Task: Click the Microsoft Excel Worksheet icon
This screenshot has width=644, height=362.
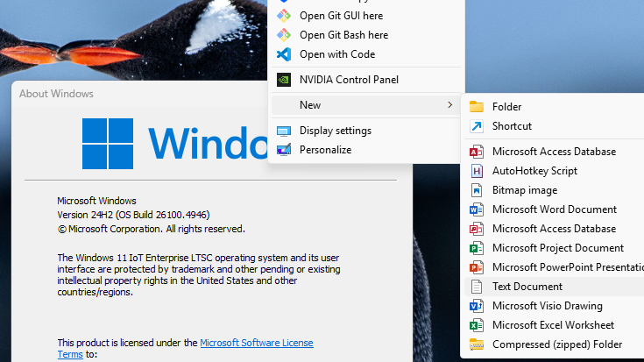Action: pos(477,325)
